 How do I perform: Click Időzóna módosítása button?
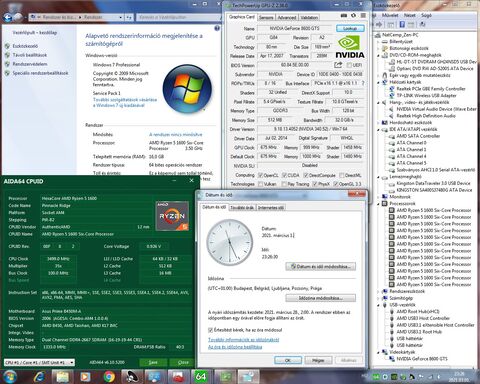[321, 298]
